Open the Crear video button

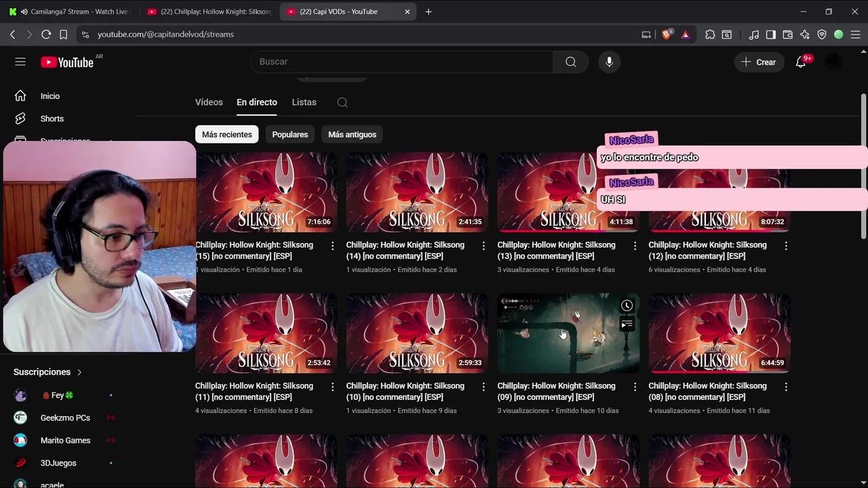tap(759, 62)
